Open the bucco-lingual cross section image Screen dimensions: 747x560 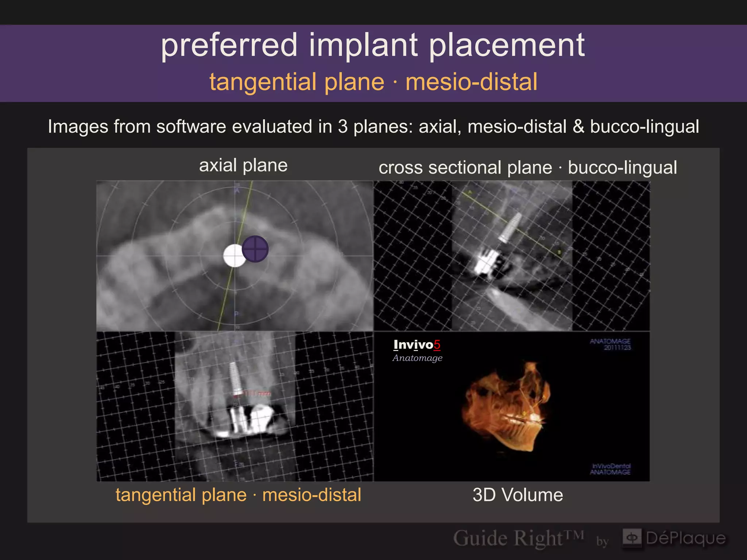[x=512, y=256]
